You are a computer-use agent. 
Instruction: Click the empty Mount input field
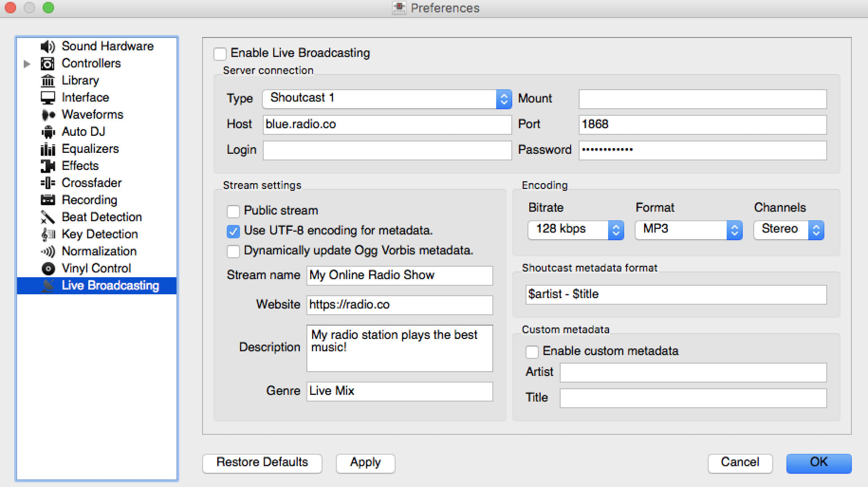point(702,99)
